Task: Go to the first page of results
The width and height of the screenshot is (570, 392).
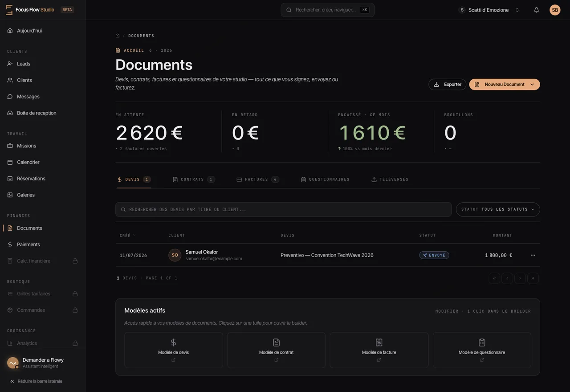Action: [x=494, y=278]
